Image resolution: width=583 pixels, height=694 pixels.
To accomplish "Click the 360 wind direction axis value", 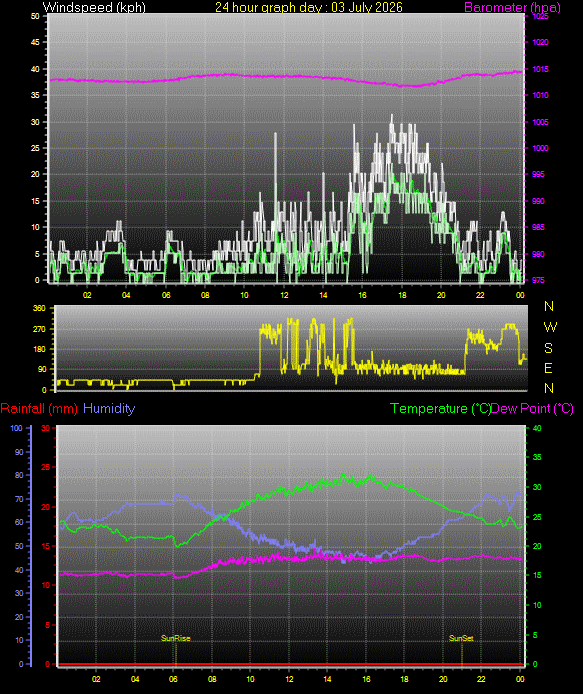I will coord(39,308).
